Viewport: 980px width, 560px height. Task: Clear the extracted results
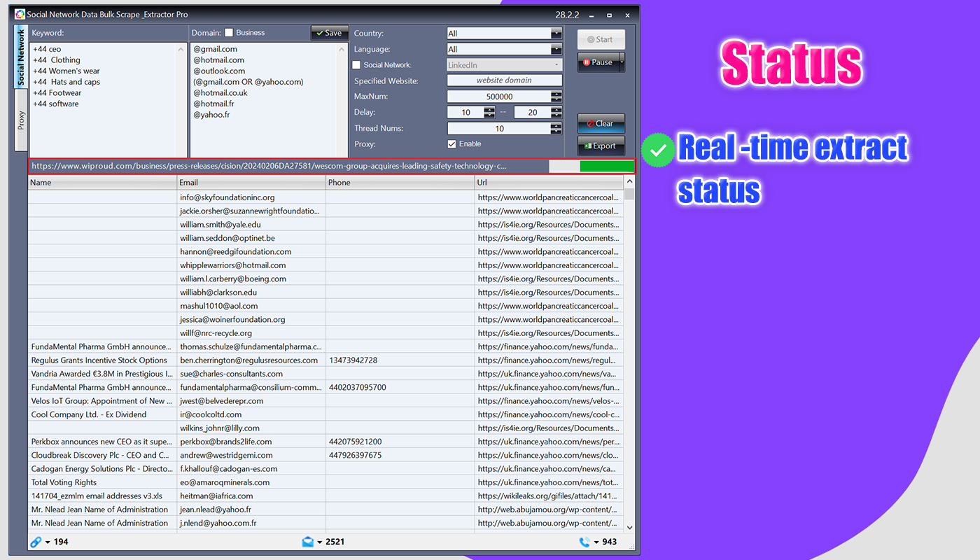(x=601, y=124)
